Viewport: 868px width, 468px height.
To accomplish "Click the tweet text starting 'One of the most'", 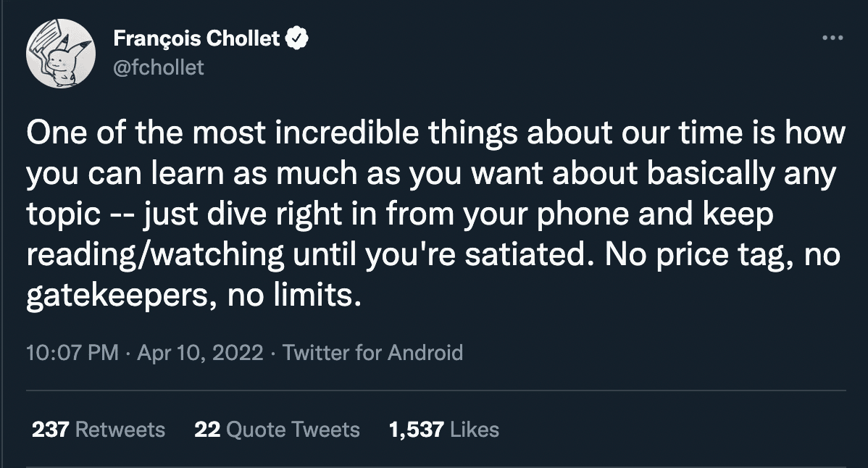I will pyautogui.click(x=436, y=214).
